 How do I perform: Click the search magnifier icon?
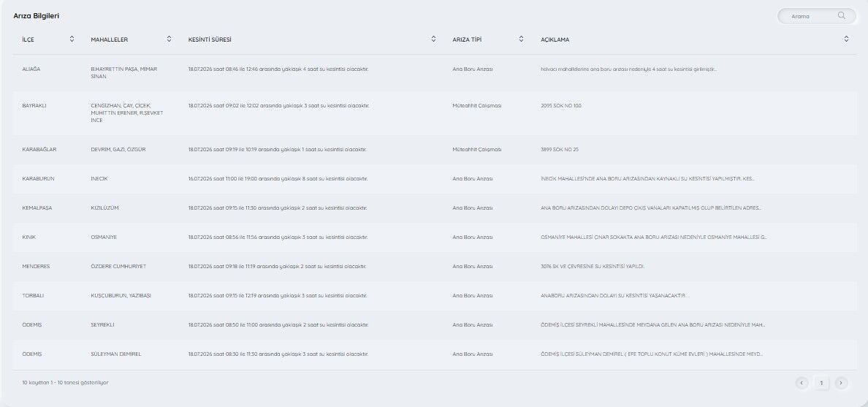pyautogui.click(x=842, y=15)
